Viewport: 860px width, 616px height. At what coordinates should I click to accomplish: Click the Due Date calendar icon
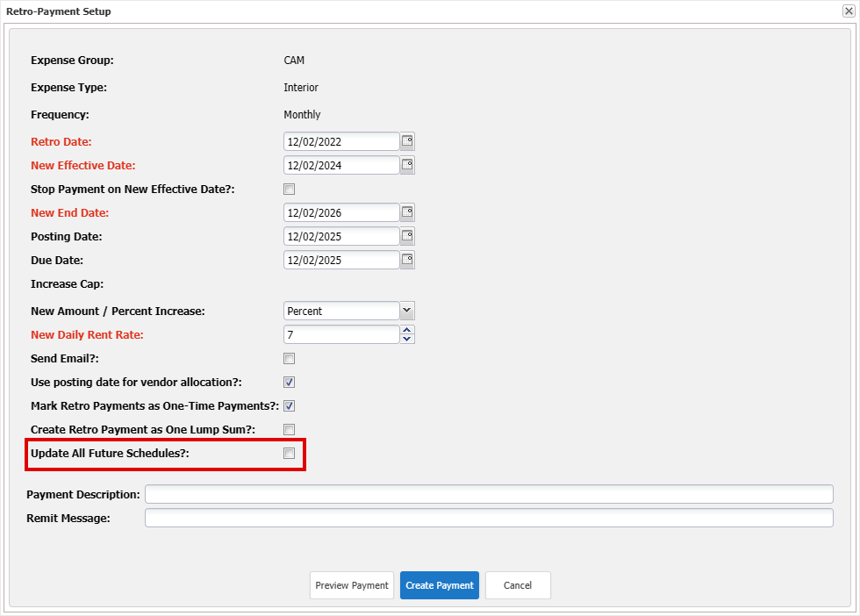[407, 260]
